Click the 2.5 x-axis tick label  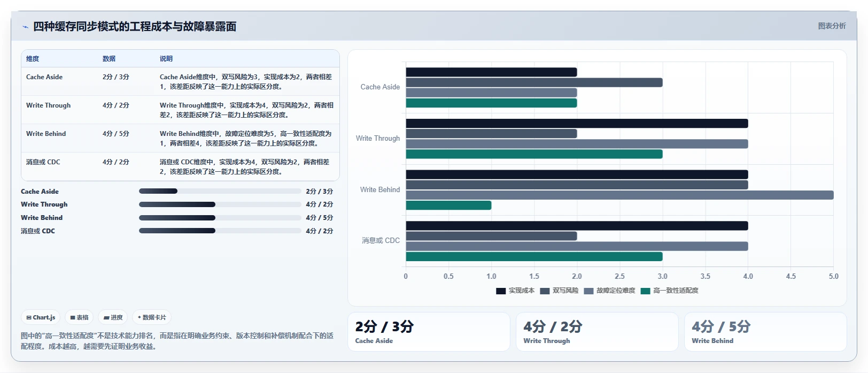coord(619,277)
